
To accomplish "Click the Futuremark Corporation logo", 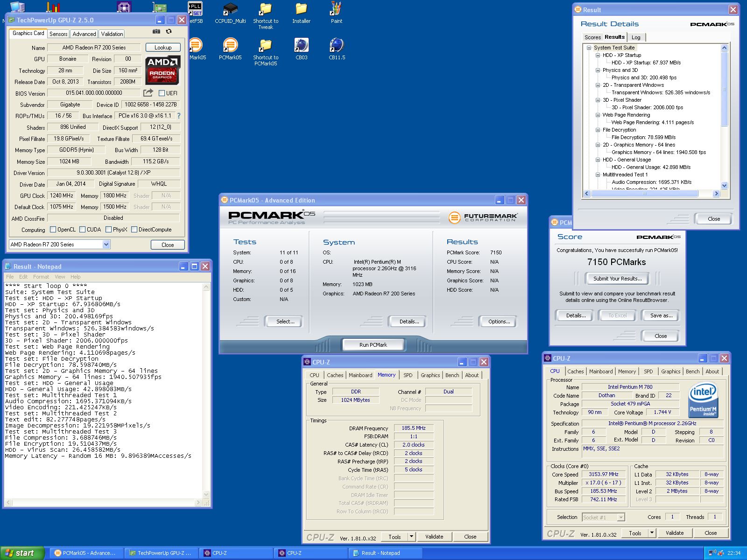I will [483, 217].
